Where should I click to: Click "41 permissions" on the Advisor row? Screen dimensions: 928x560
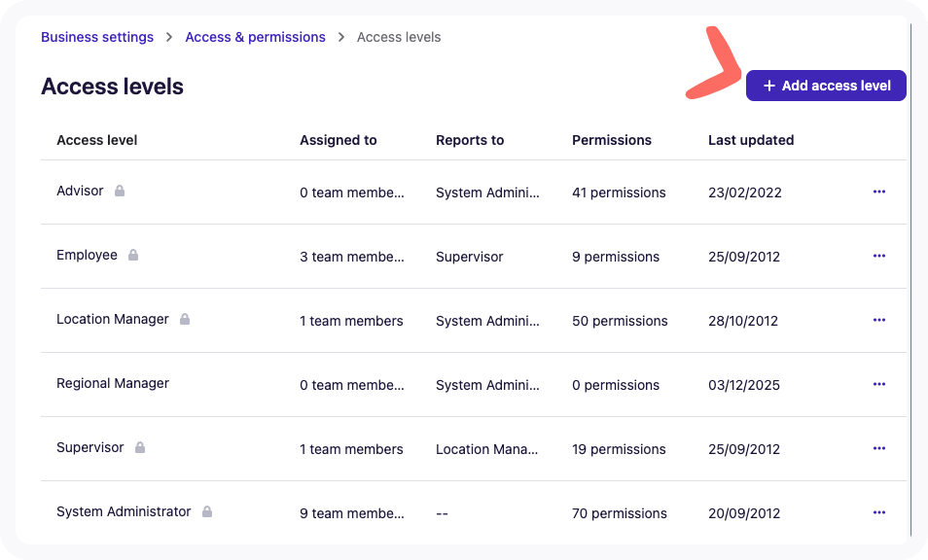coord(619,192)
